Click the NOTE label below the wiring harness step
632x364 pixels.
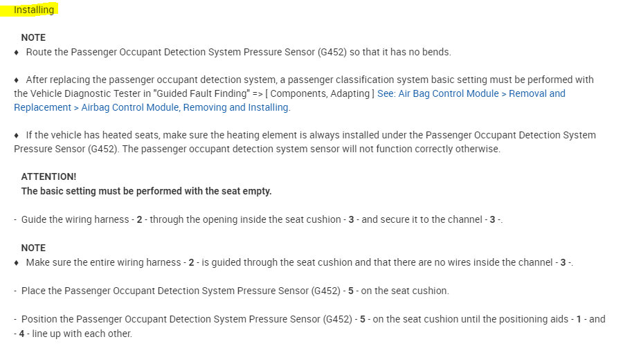coord(33,248)
